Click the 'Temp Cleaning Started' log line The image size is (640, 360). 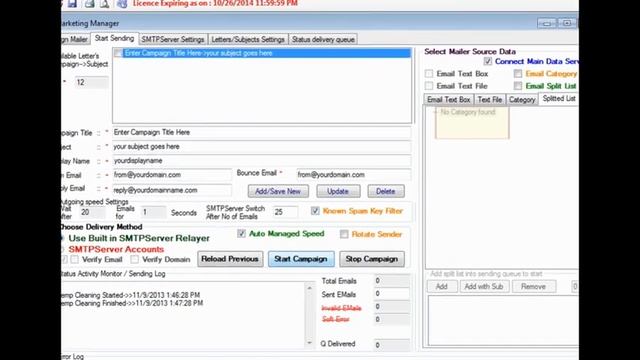click(x=131, y=295)
